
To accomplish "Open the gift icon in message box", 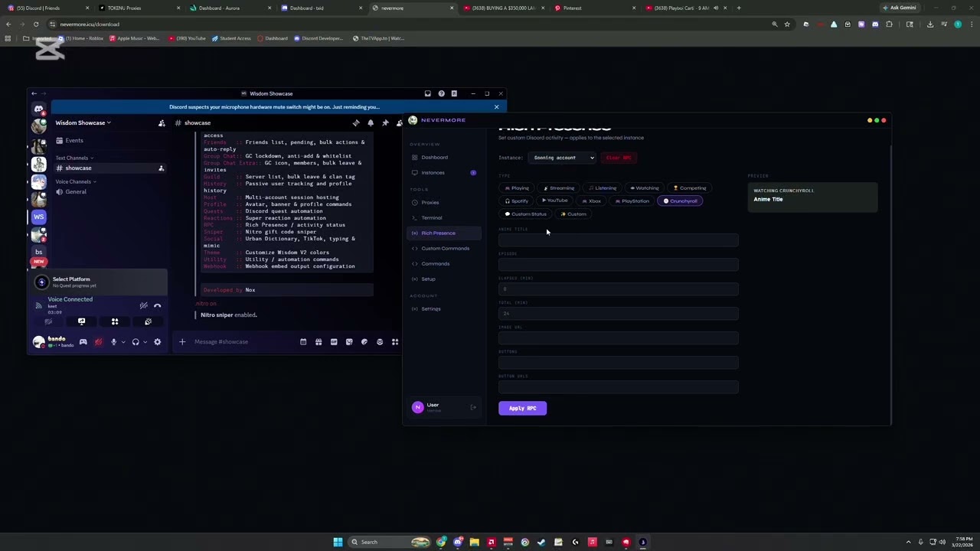I will pyautogui.click(x=318, y=342).
